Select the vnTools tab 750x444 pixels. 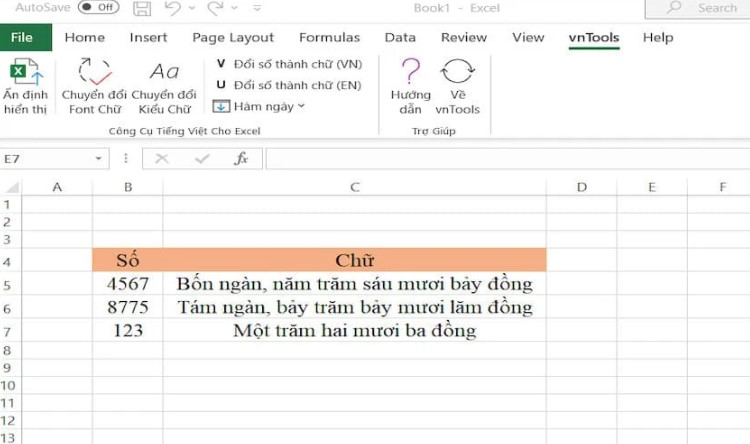594,37
